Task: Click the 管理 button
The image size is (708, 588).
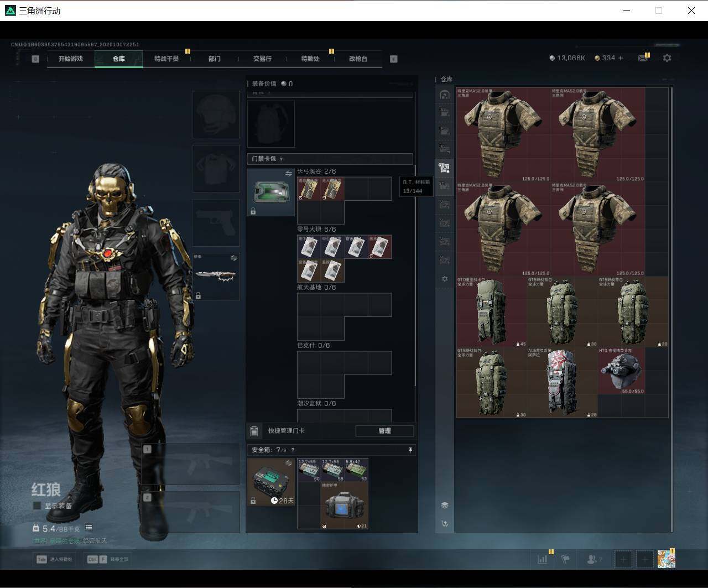Action: coord(384,431)
